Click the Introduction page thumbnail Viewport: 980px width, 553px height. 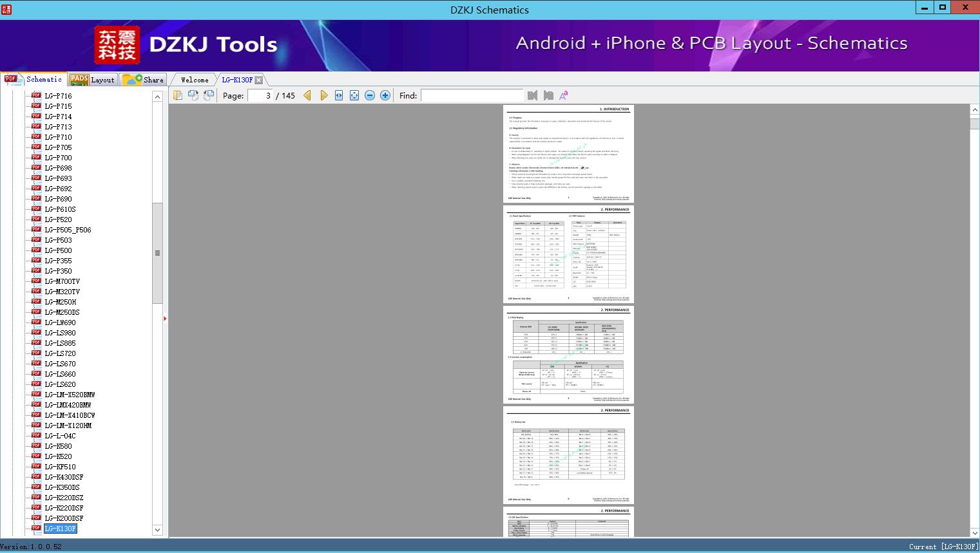pyautogui.click(x=568, y=154)
